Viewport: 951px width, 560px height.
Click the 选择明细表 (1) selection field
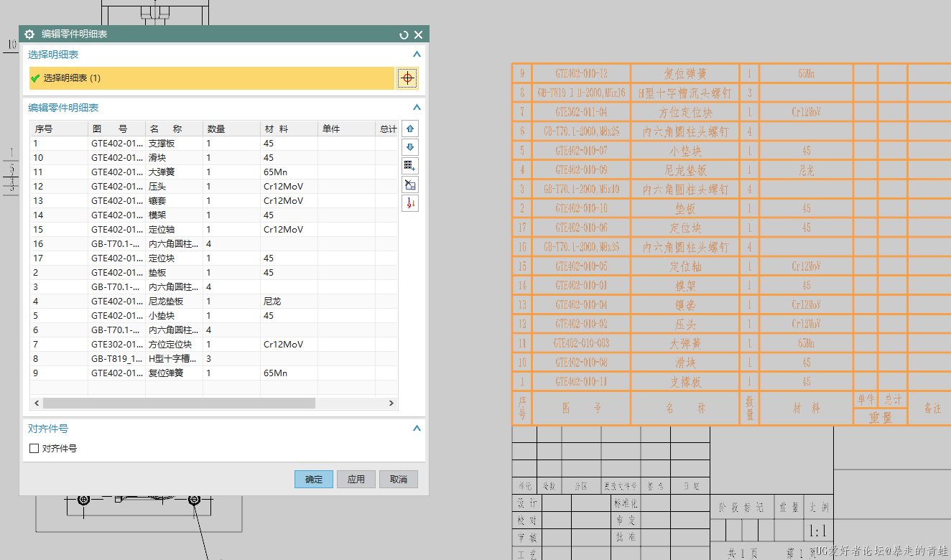212,78
